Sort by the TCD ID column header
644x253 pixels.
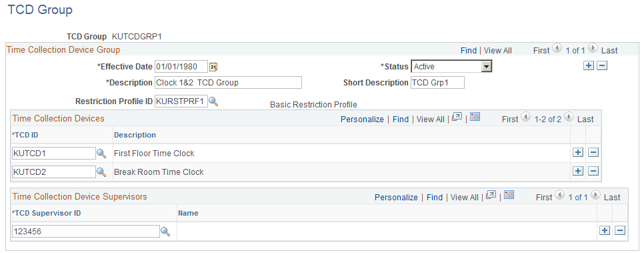25,135
